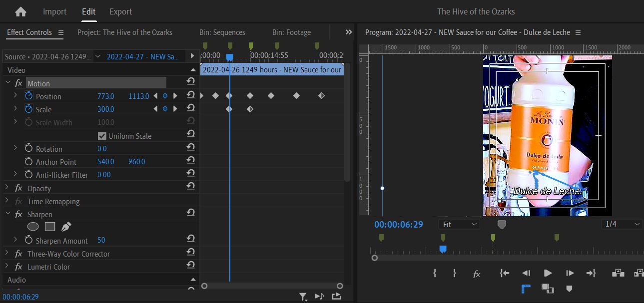Create a 4-point polygon mask under Sharpen
This screenshot has height=303, width=644.
click(x=50, y=227)
